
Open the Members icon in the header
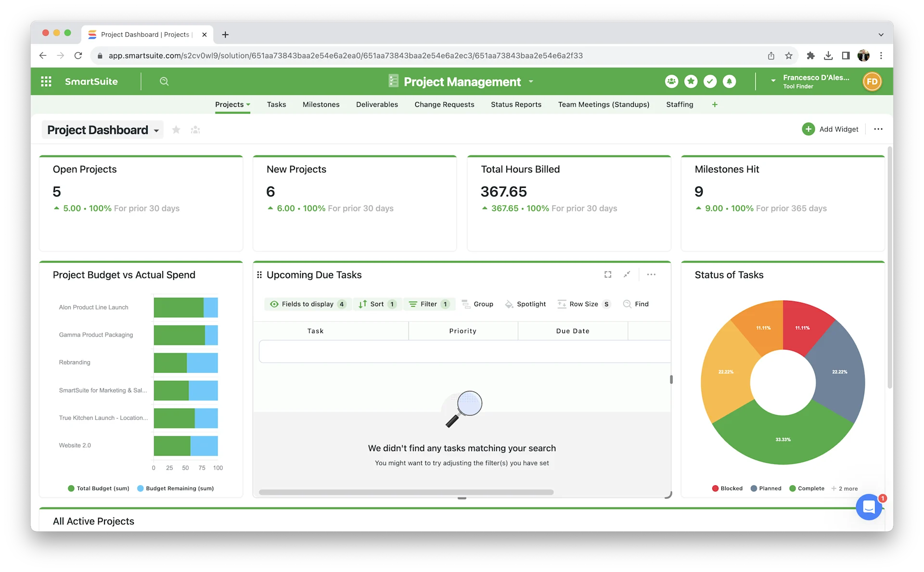[671, 81]
